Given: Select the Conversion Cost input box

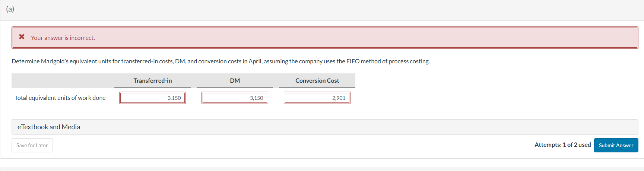Looking at the screenshot, I should [x=317, y=98].
